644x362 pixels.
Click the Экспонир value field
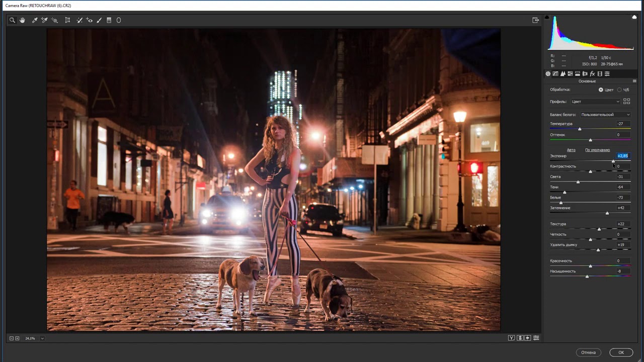pyautogui.click(x=623, y=156)
